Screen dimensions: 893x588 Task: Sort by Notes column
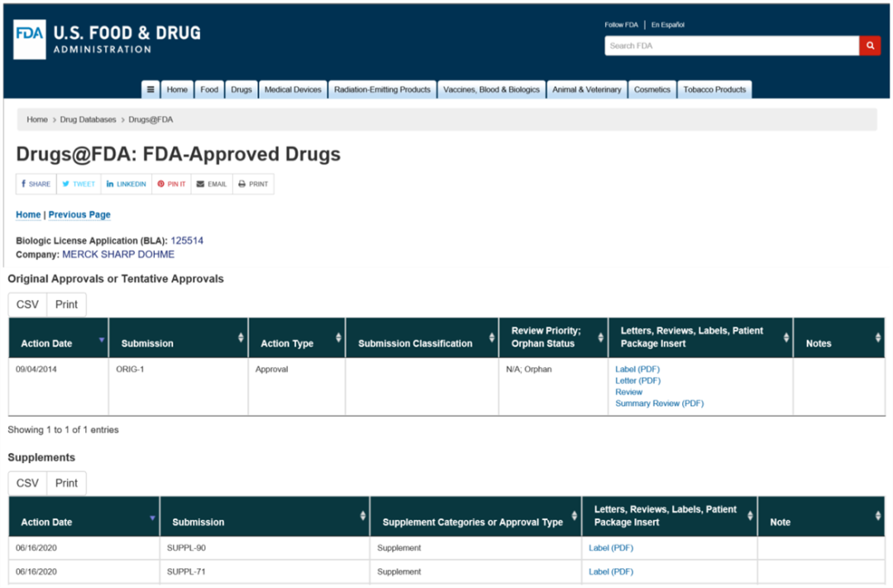[x=839, y=338]
